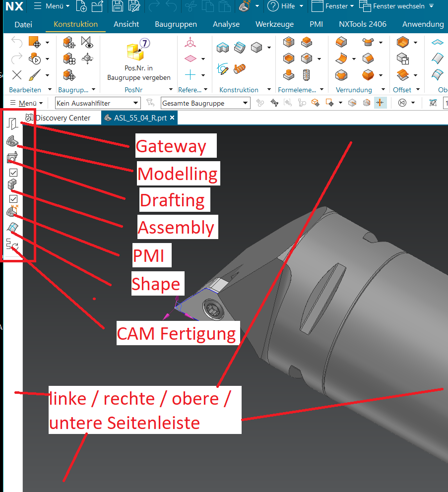
Task: Click the sketch pencil icon in Konstruktion group
Action: 223,68
